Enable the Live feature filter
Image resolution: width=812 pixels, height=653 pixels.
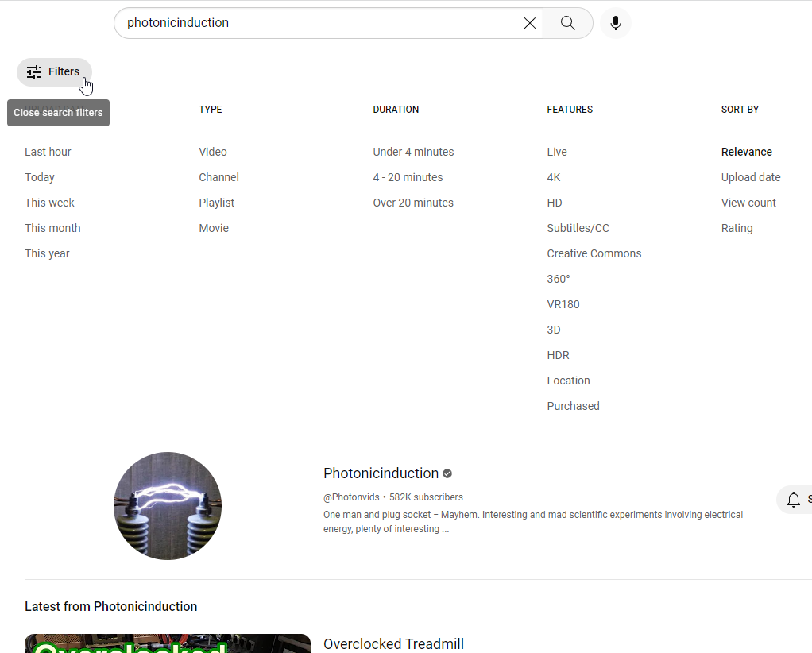coord(557,152)
